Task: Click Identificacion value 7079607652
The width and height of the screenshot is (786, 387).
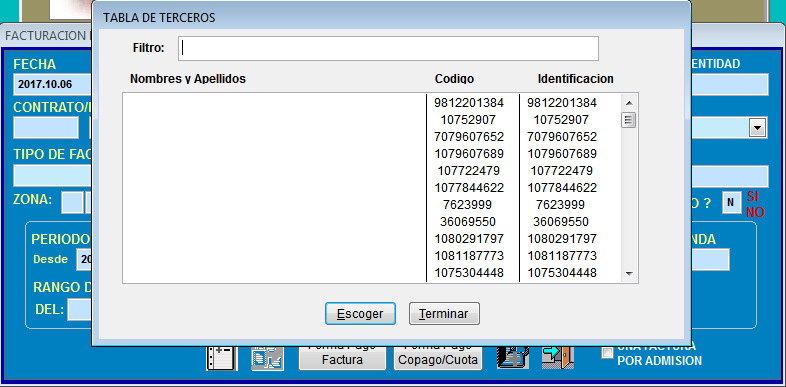Action: click(x=562, y=137)
